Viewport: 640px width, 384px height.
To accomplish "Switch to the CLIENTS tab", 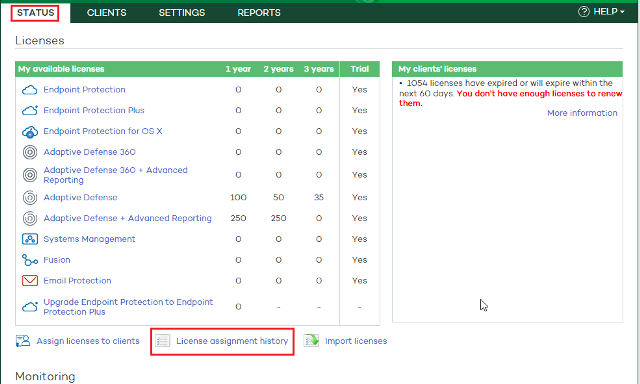I will click(107, 13).
